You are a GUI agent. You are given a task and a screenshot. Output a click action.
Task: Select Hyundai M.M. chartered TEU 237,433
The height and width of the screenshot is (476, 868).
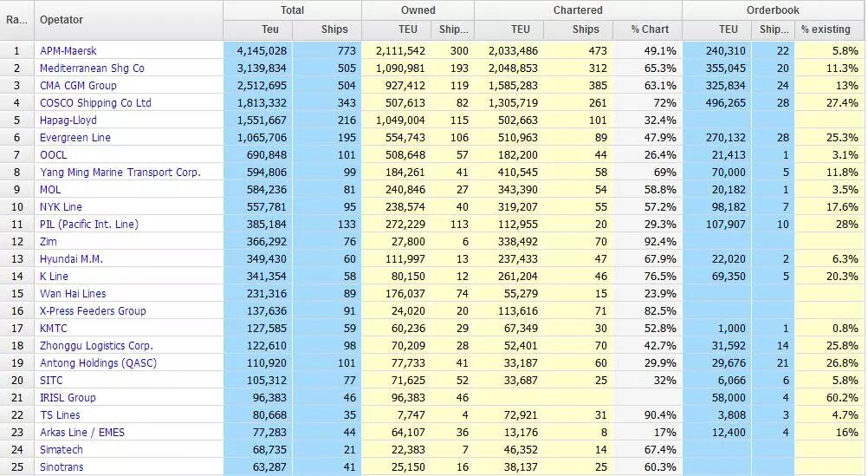coord(517,258)
